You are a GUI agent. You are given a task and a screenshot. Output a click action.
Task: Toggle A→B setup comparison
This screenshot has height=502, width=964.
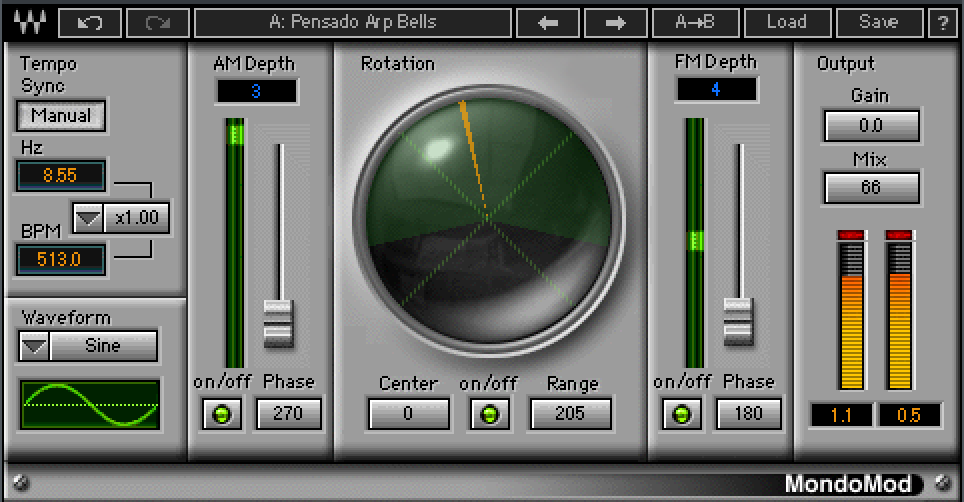click(695, 23)
